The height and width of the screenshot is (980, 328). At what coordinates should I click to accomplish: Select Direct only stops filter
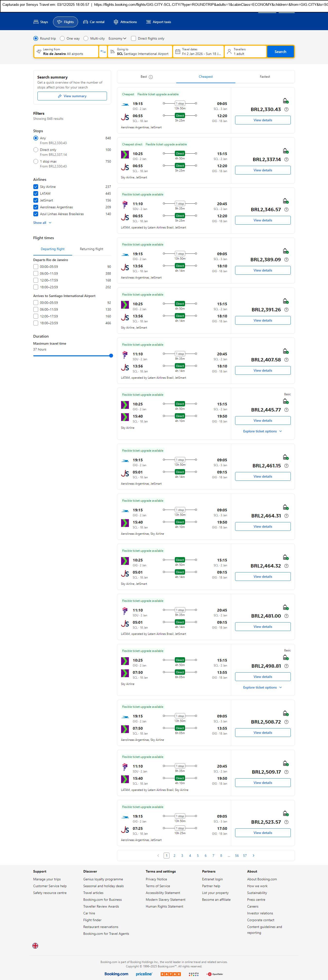36,150
